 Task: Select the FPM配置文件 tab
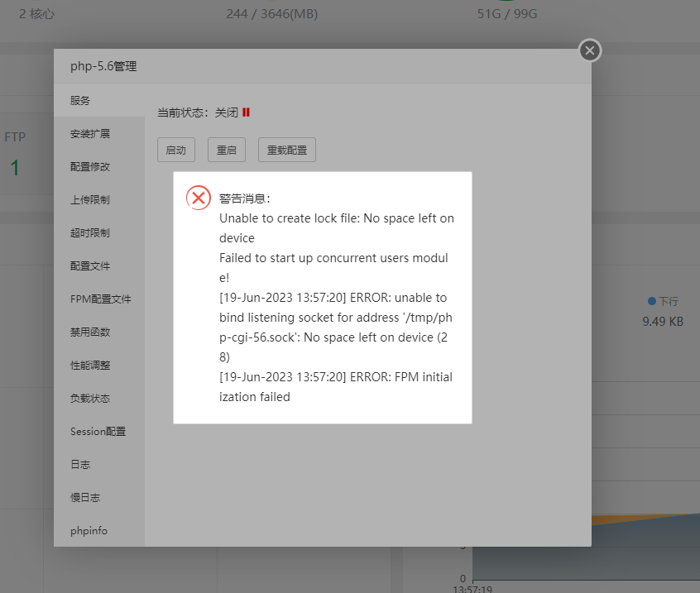100,299
